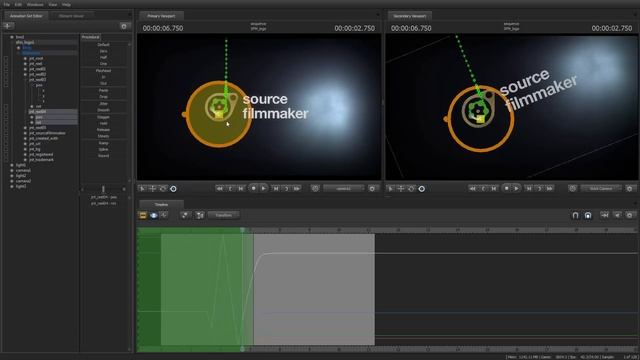Toggle camera icon in Primary Viewport

315,189
